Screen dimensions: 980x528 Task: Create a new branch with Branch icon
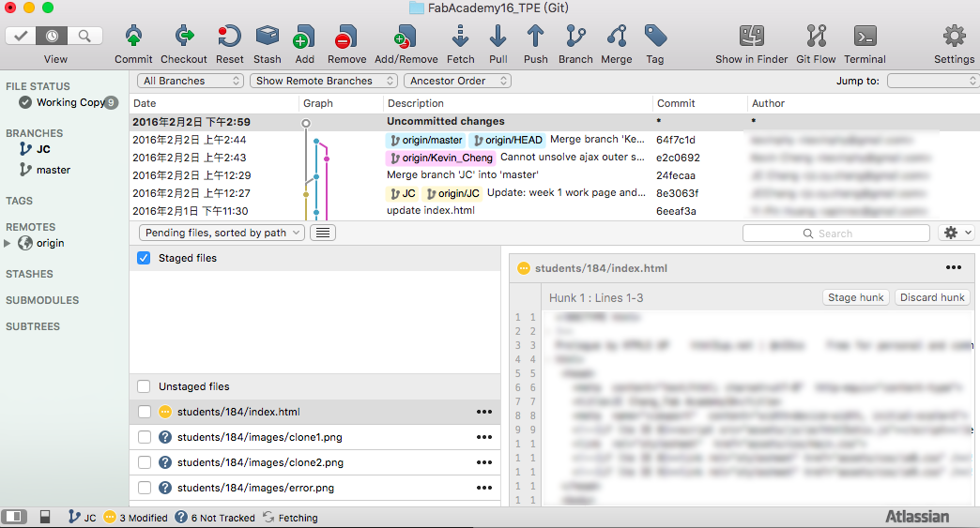[x=575, y=37]
